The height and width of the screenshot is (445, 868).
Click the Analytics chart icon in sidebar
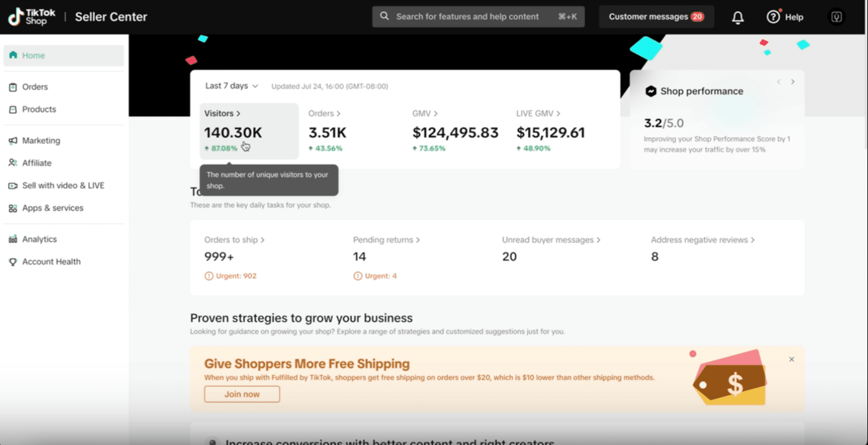(13, 239)
